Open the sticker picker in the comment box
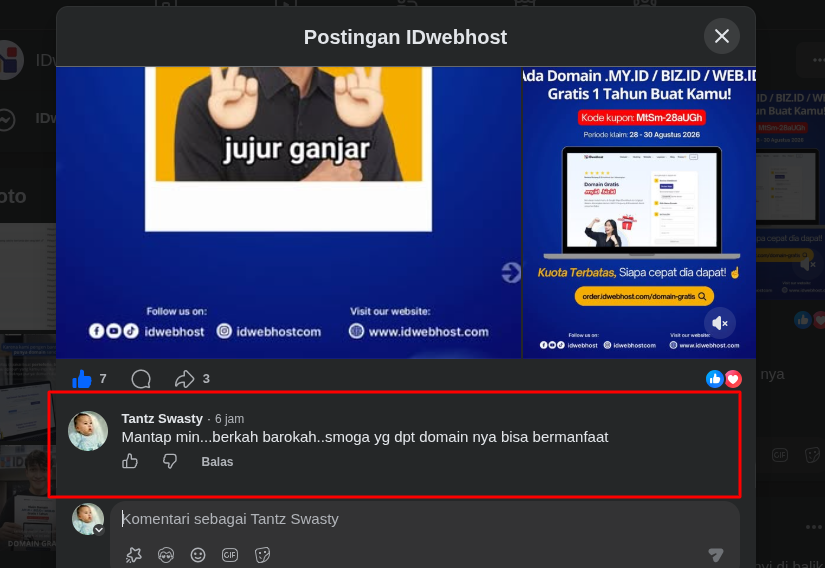Screen dimensions: 825x568 [x=262, y=555]
